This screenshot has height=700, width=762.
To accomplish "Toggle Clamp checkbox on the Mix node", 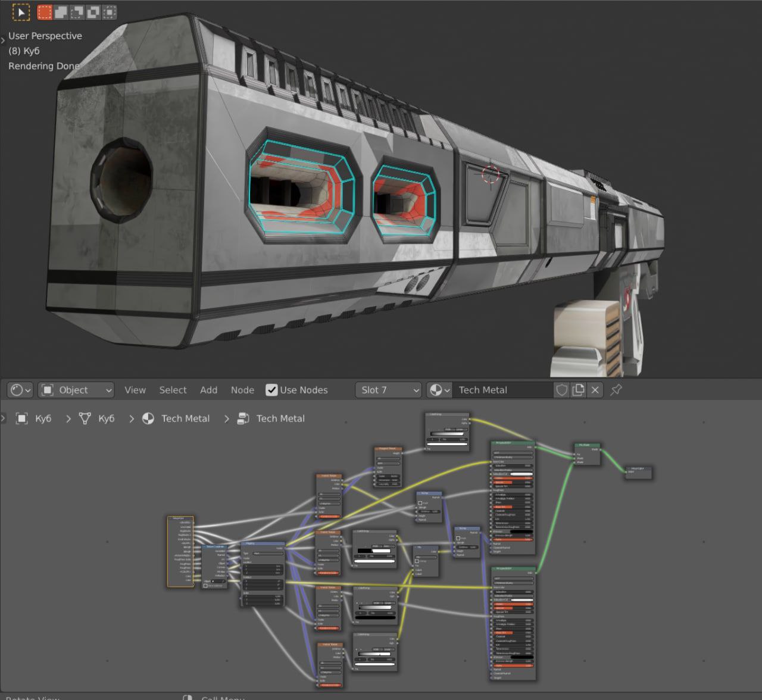I will pyautogui.click(x=417, y=561).
